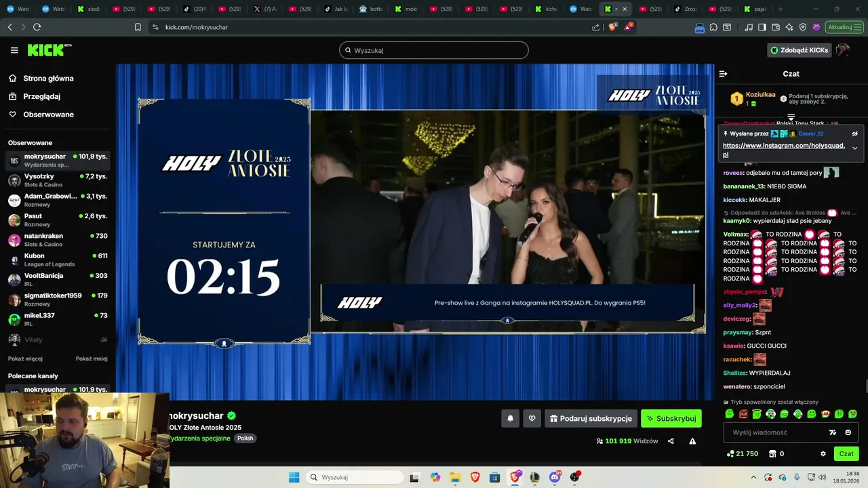Expand the gift leaderboard chevron
Screen dimensions: 868x488
[x=791, y=118]
